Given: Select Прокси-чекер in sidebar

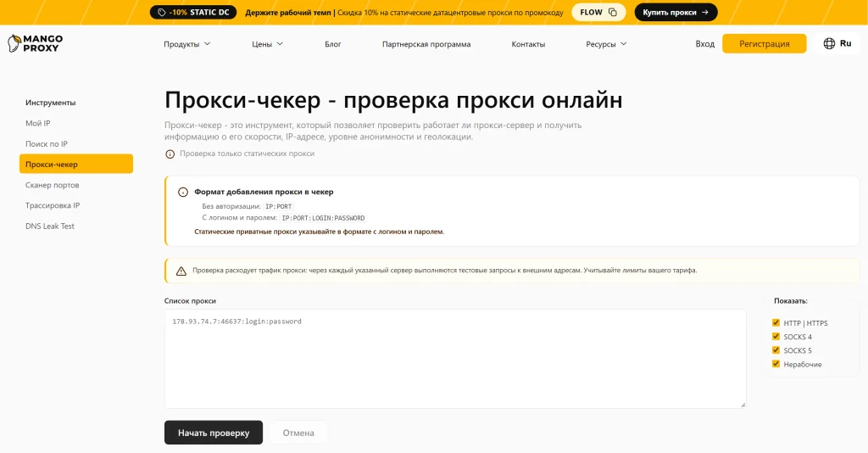Looking at the screenshot, I should tap(76, 164).
